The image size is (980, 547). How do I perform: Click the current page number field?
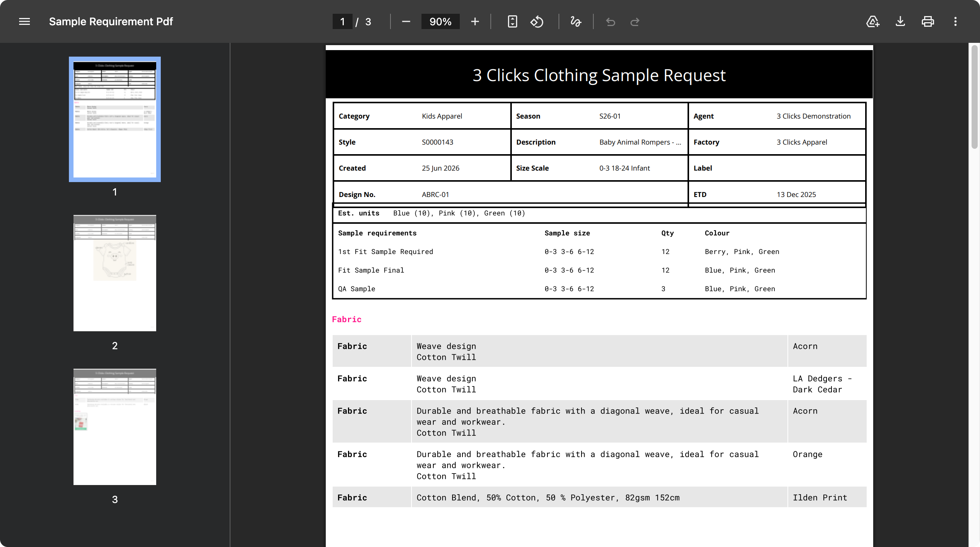tap(342, 22)
